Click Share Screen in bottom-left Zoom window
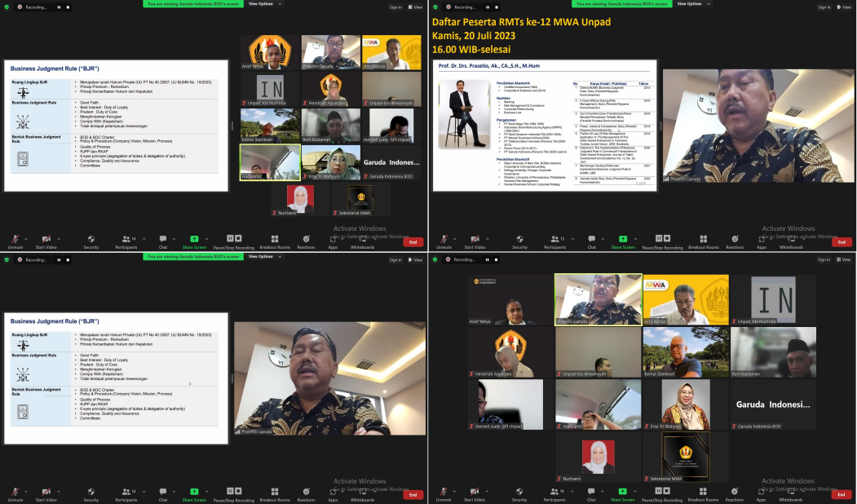This screenshot has height=504, width=857. click(x=194, y=494)
